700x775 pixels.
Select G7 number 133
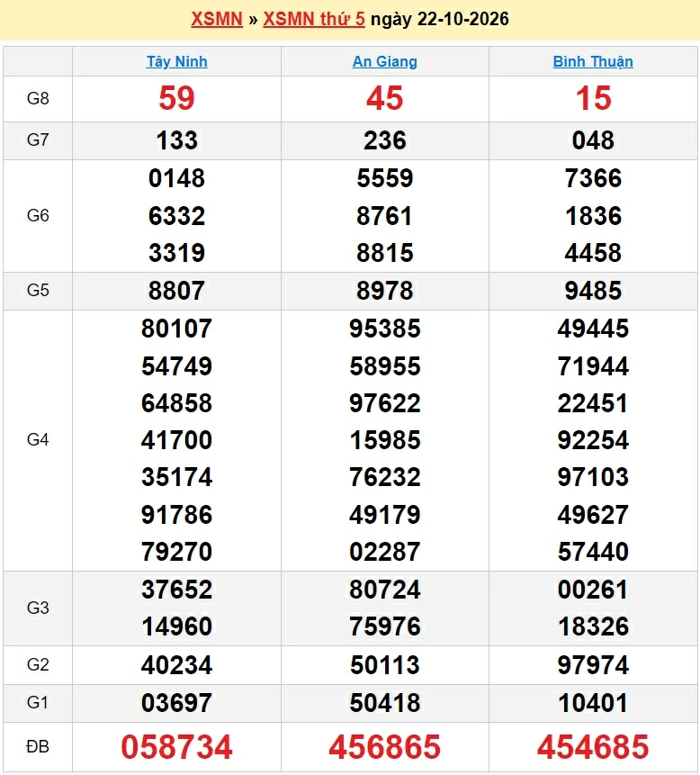coord(177,140)
